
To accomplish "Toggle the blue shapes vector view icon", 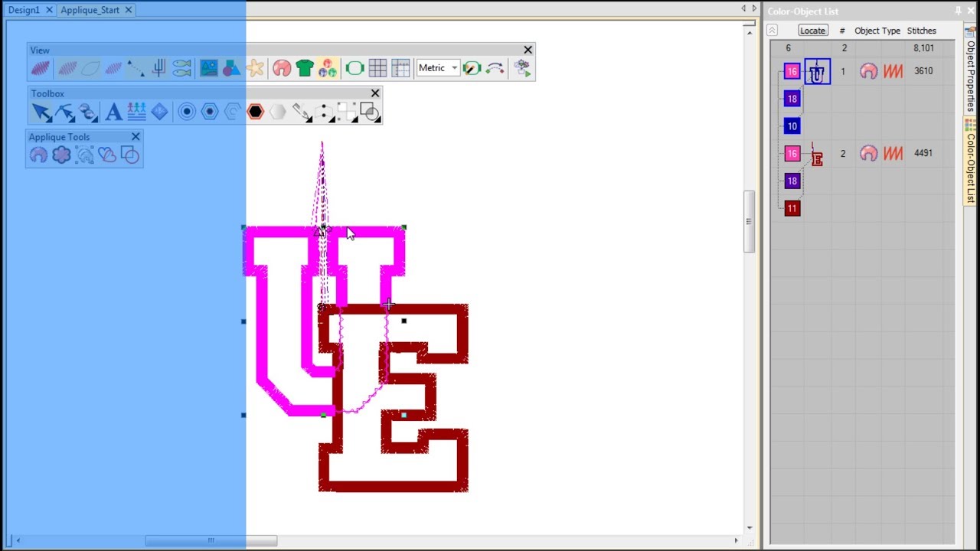I will click(230, 69).
